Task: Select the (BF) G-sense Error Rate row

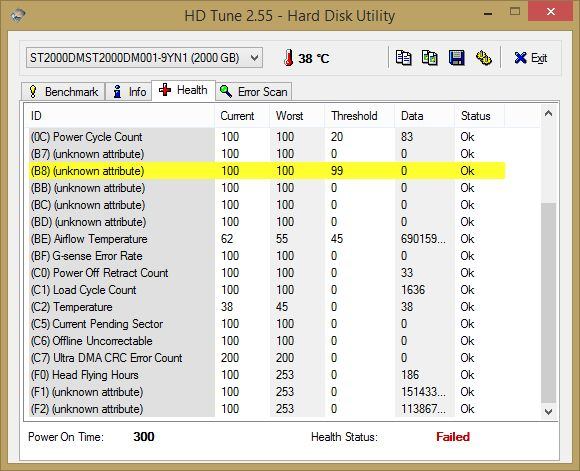Action: coord(267,256)
